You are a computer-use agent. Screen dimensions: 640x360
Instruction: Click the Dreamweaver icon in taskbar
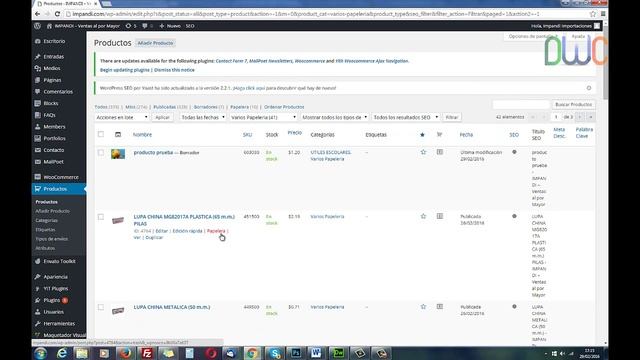[338, 353]
